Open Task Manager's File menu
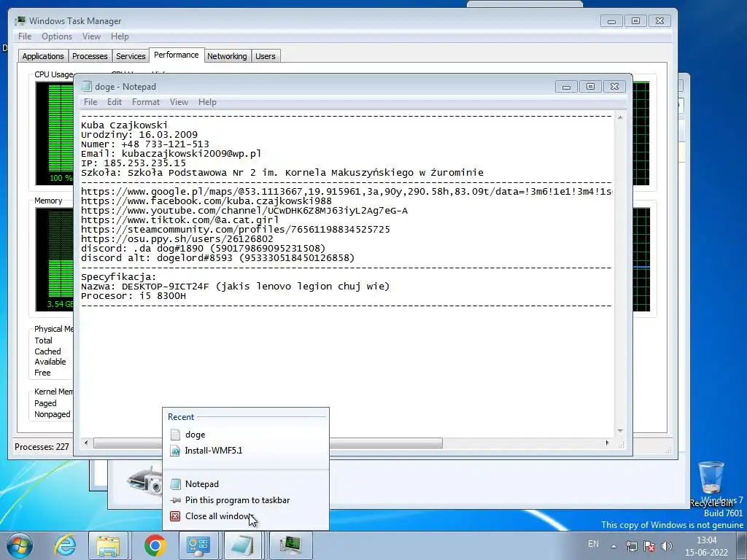Screen dimensions: 747x560 (25, 36)
